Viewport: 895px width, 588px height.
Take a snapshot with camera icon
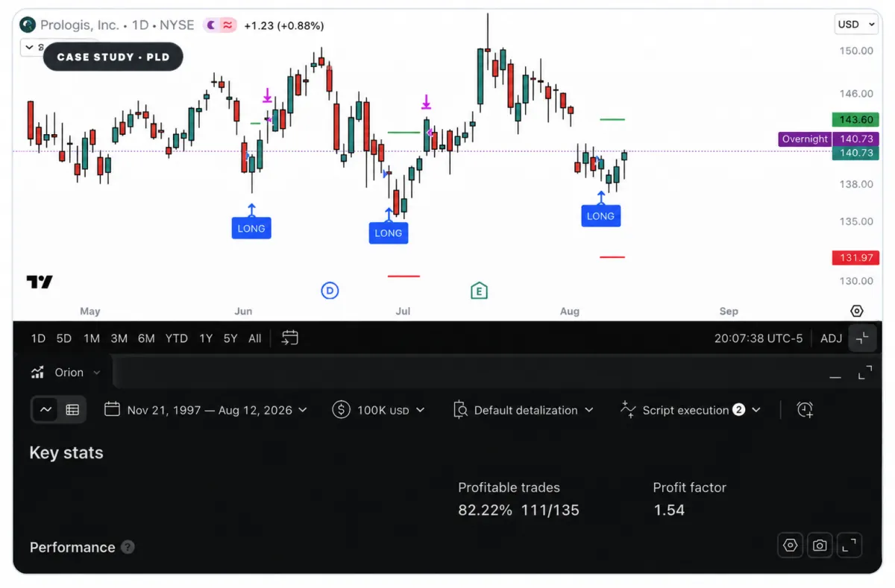(820, 546)
